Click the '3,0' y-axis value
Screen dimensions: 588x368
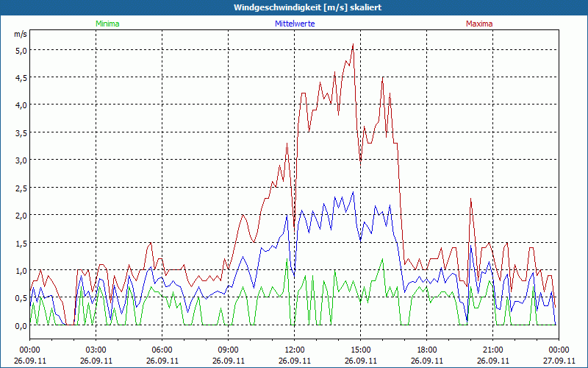(21, 160)
